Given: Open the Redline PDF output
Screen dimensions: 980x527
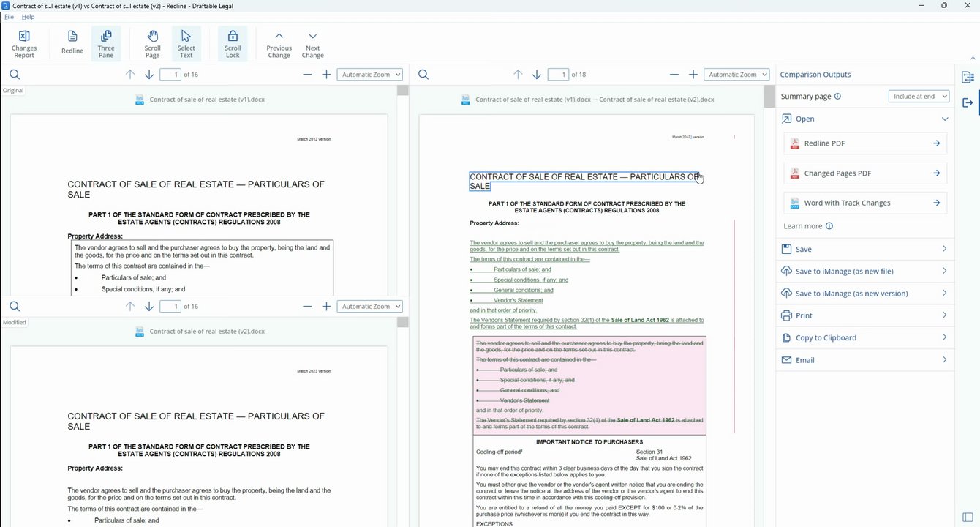Looking at the screenshot, I should coord(865,143).
